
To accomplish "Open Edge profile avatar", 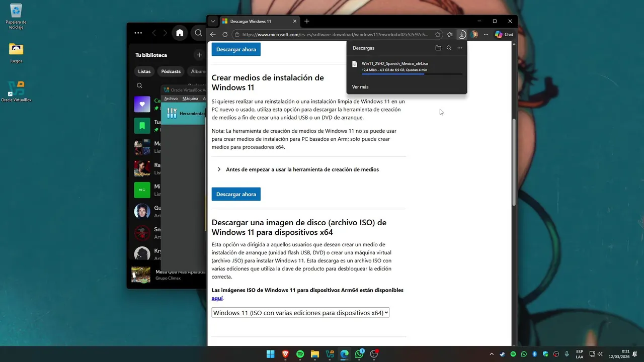I will (x=474, y=35).
